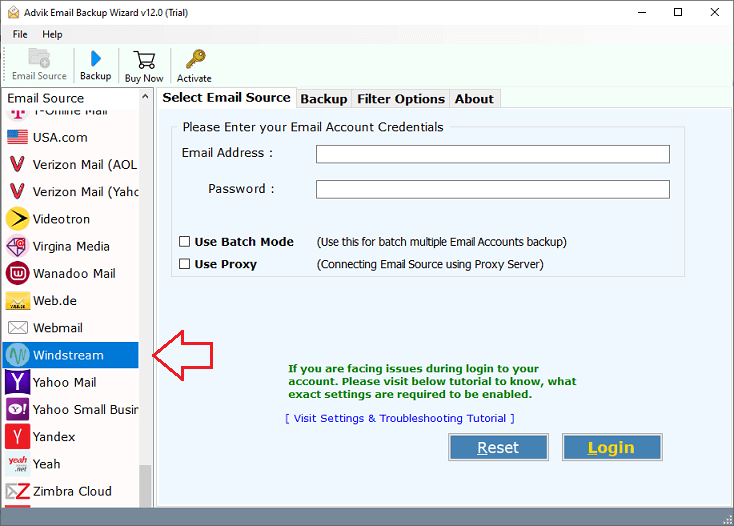Viewport: 734px width, 526px height.
Task: Select the Verizon Mail (AOL) icon
Action: (x=17, y=164)
